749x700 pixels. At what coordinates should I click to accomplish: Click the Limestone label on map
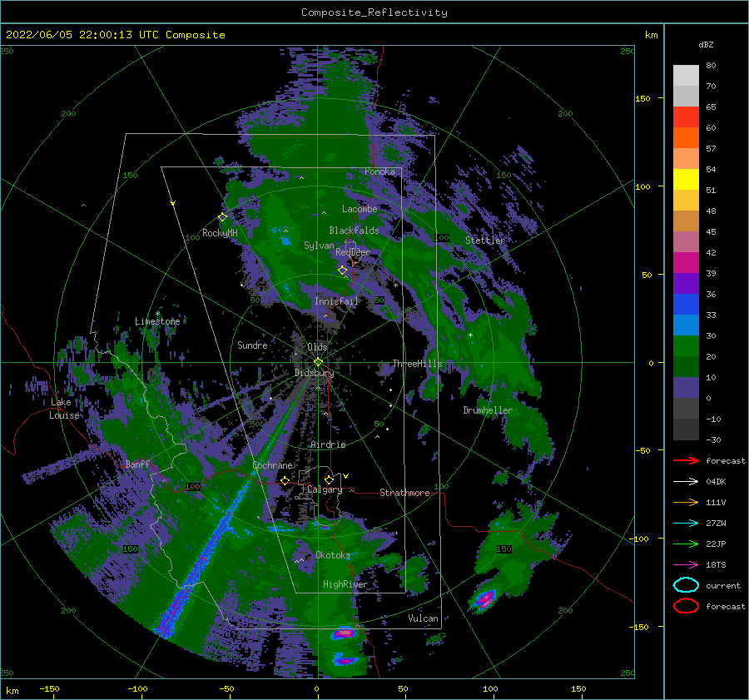tap(157, 321)
